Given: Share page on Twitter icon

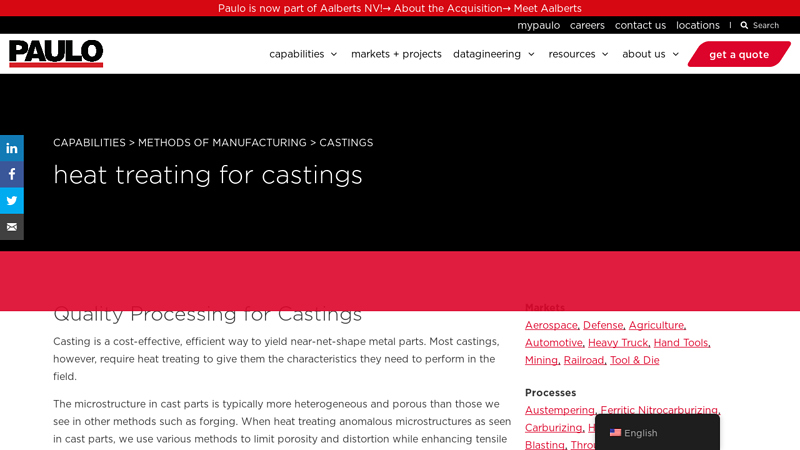Looking at the screenshot, I should point(12,201).
